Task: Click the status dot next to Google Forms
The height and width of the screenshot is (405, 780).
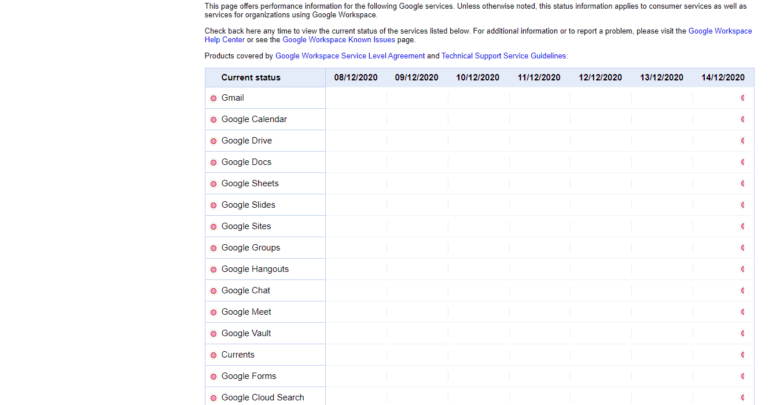Action: point(213,376)
